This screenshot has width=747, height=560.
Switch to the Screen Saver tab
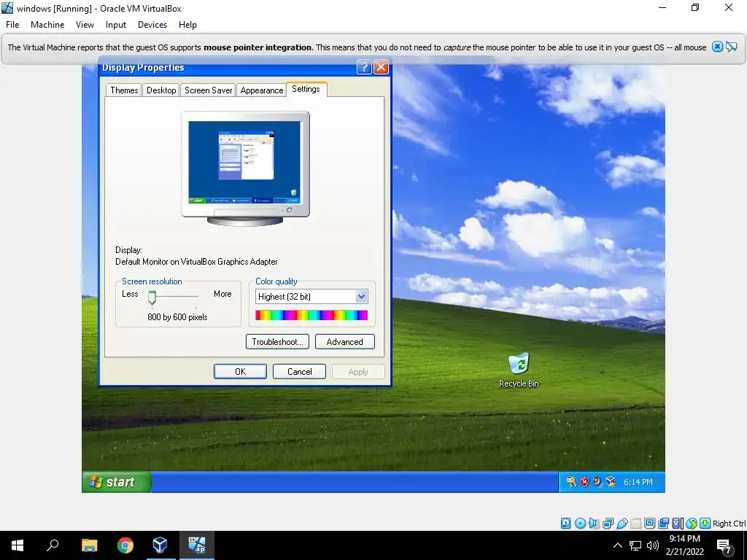[x=208, y=90]
